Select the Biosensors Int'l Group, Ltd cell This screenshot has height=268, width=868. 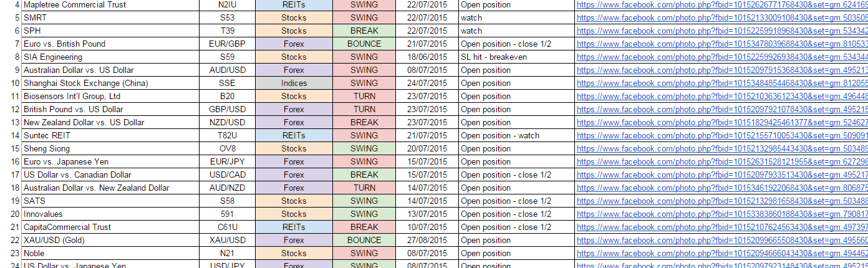112,96
